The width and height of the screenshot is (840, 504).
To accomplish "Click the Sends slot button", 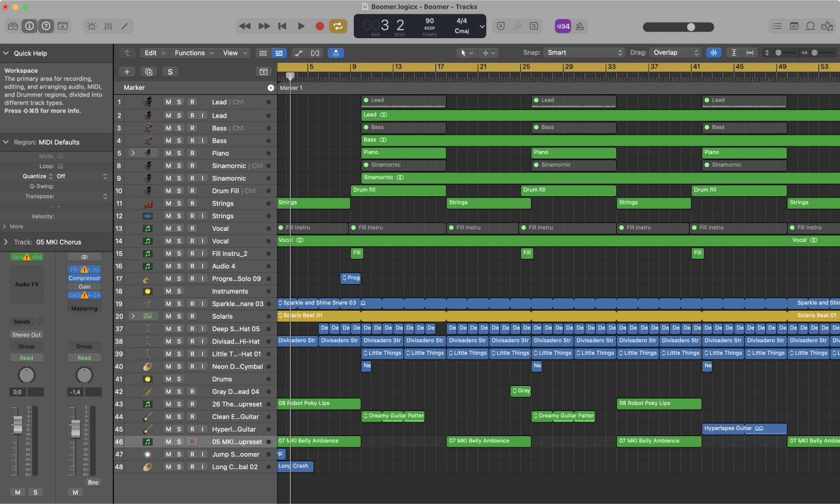I will tap(22, 321).
